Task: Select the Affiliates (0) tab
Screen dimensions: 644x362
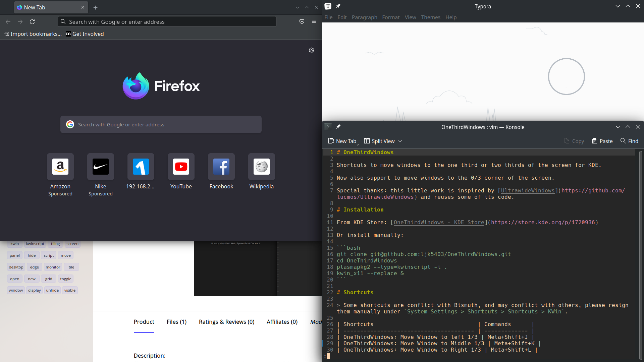Action: coord(282,322)
